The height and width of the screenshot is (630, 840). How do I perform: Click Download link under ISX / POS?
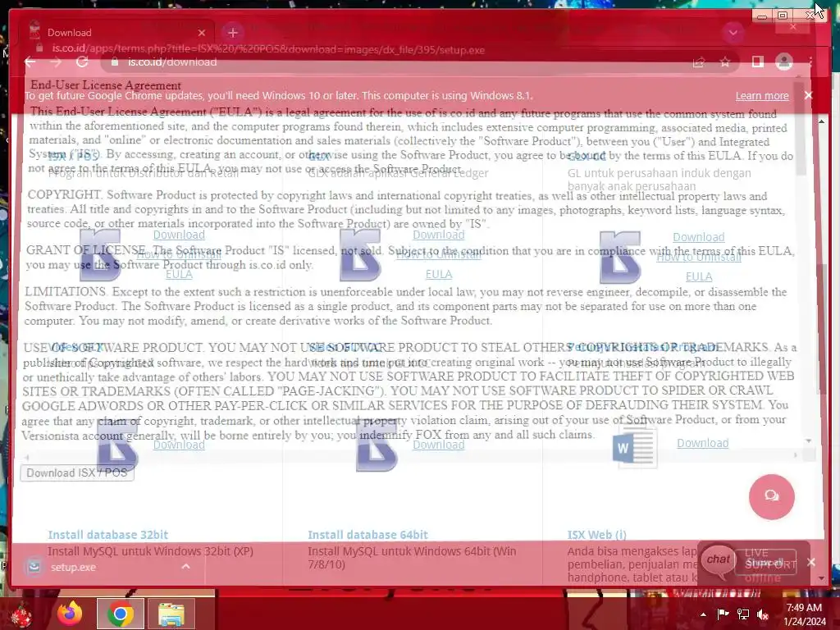click(179, 235)
